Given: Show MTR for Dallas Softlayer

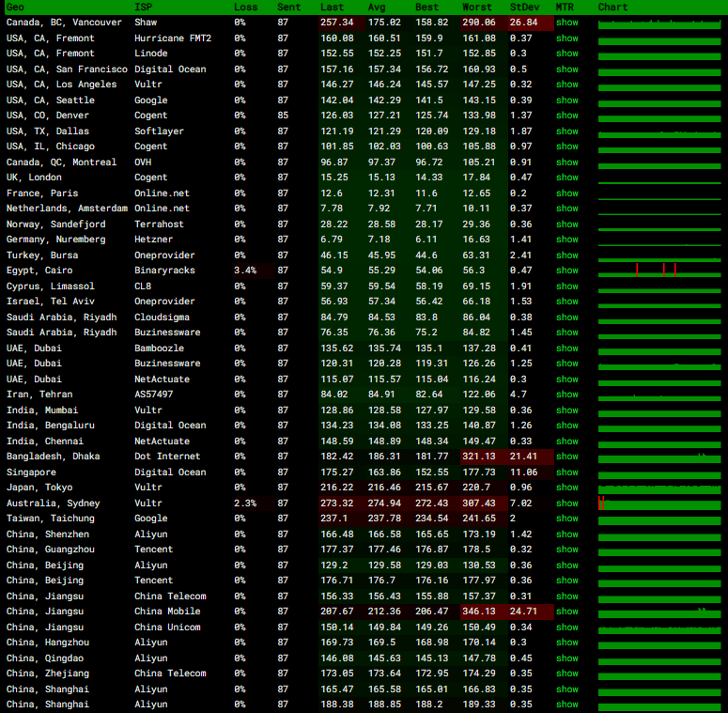Looking at the screenshot, I should [566, 132].
